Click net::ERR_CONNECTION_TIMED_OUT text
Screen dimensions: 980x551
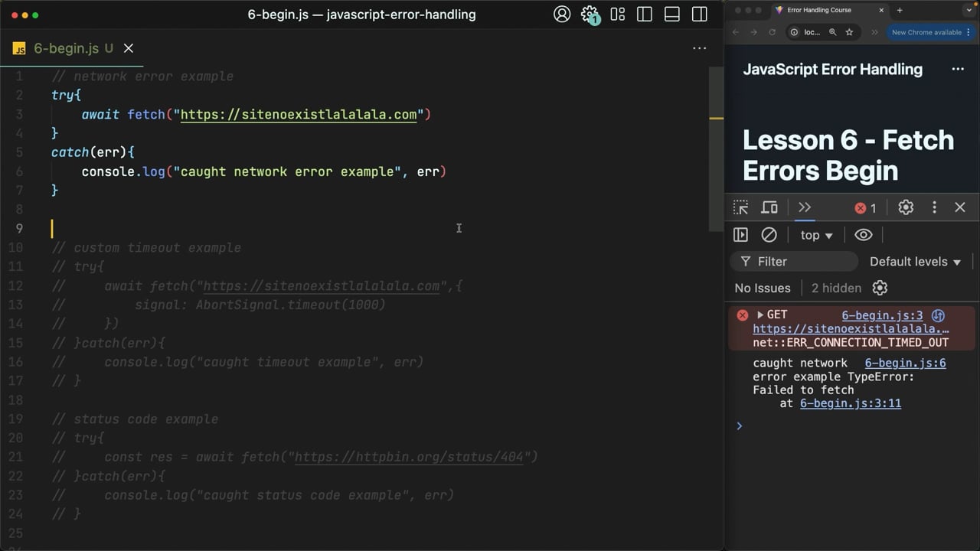tap(851, 343)
